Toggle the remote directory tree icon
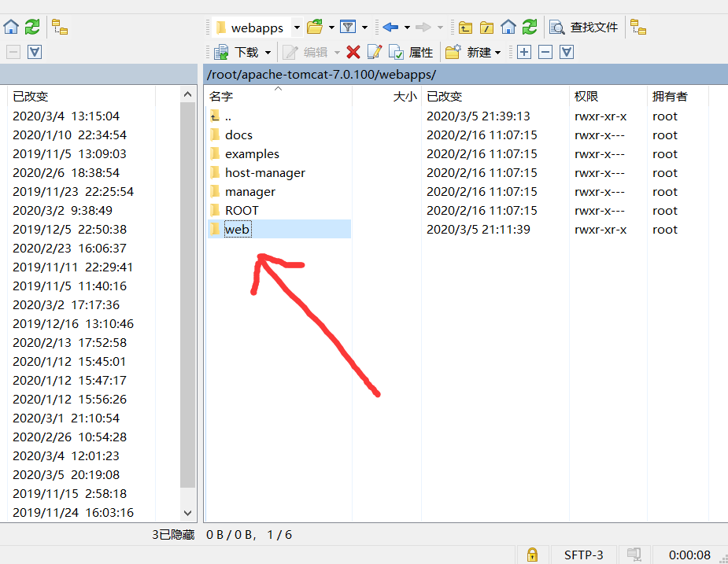 (x=638, y=27)
